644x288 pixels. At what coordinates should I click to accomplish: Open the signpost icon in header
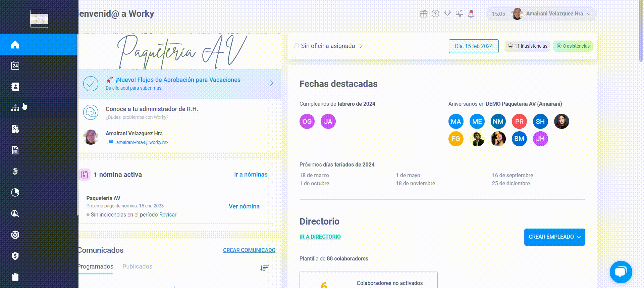(x=460, y=14)
